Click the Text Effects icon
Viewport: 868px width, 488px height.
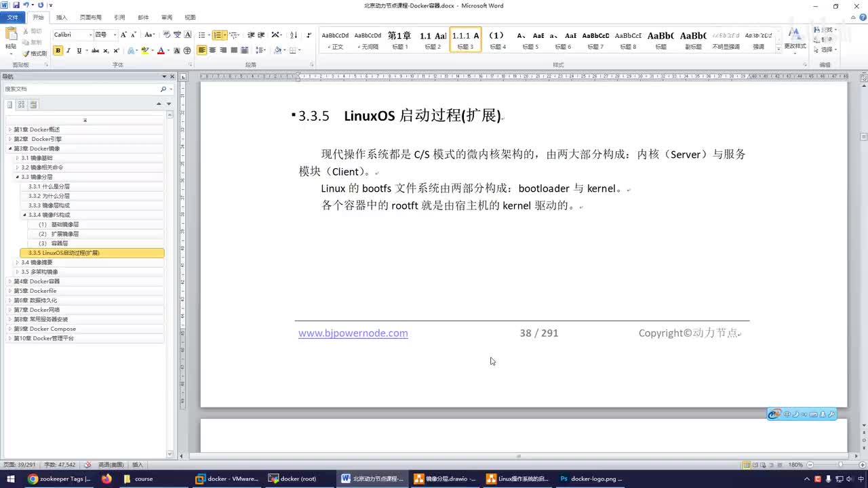(132, 51)
